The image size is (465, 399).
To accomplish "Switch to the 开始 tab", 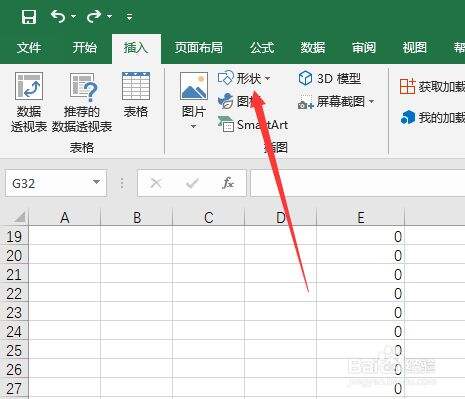I will click(x=85, y=48).
